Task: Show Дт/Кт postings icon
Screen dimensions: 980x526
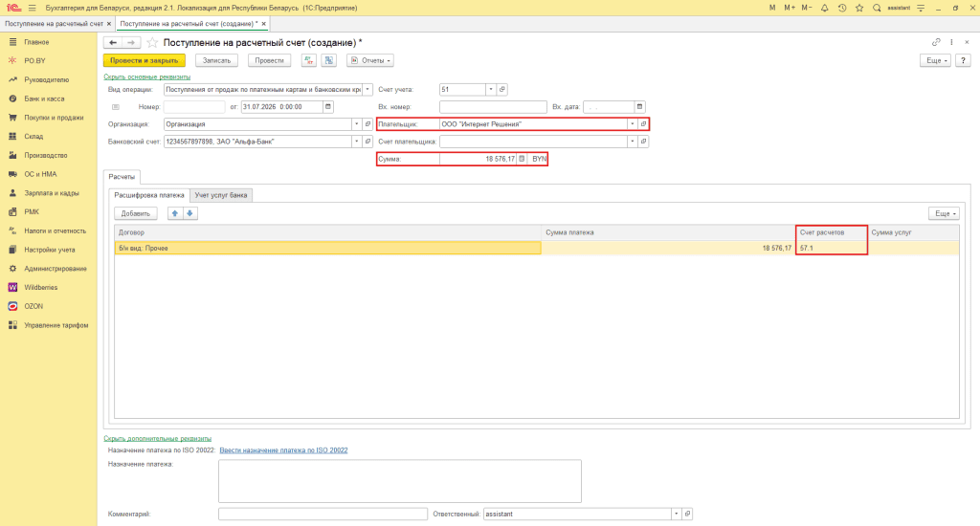Action: point(309,60)
